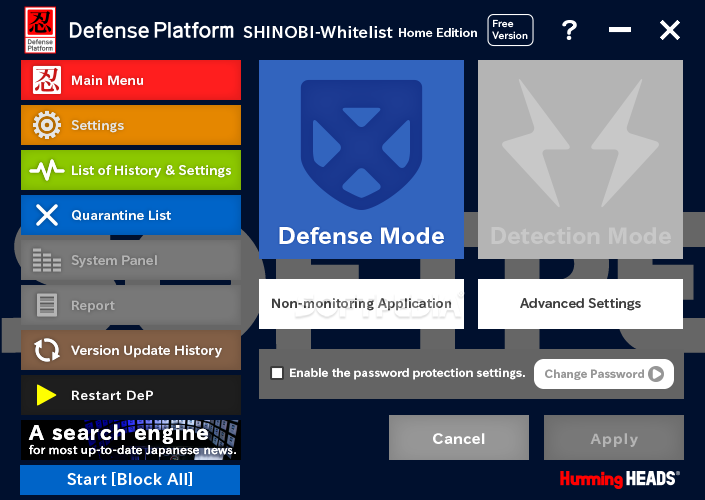Close the Defense Platform window

[670, 30]
